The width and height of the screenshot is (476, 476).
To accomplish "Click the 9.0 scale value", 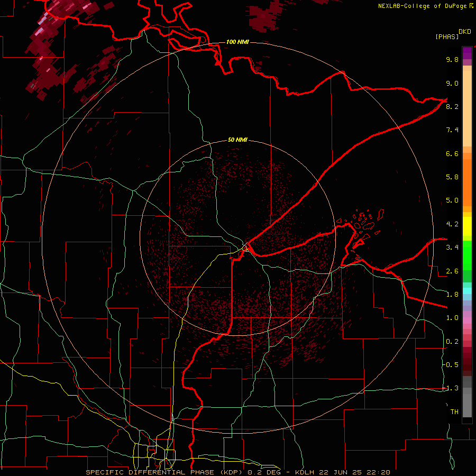I will coord(452,83).
